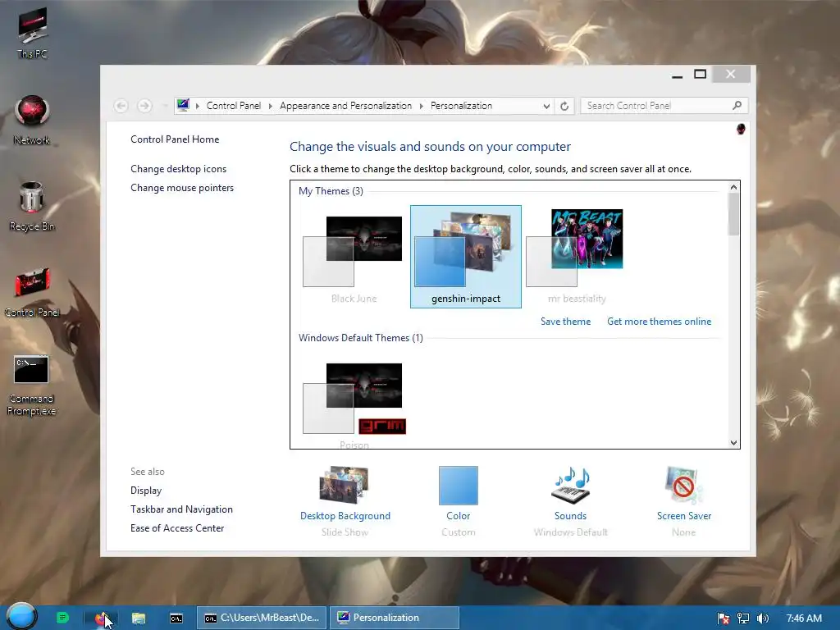Launch Firefox from the taskbar
This screenshot has width=840, height=630.
(x=101, y=619)
